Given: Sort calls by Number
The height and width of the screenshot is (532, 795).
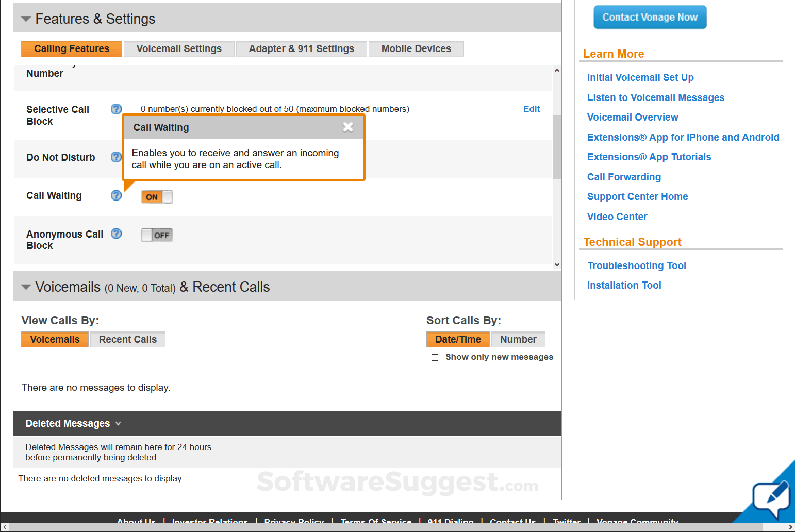Looking at the screenshot, I should point(518,339).
